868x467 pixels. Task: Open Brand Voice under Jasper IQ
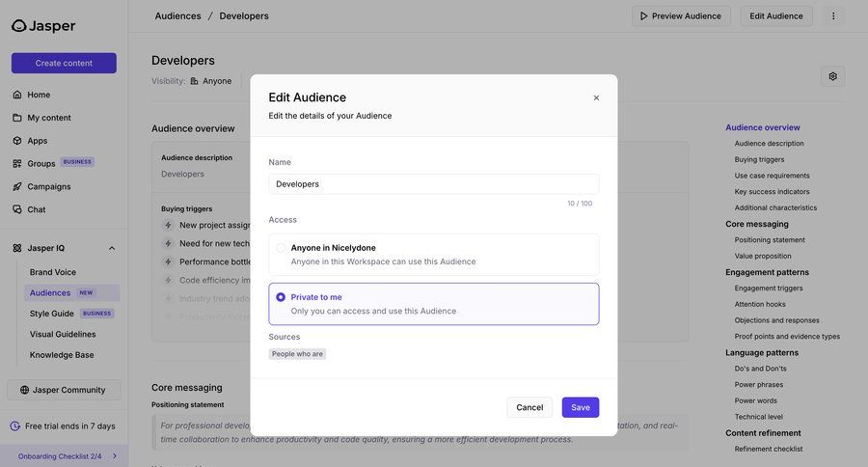53,272
